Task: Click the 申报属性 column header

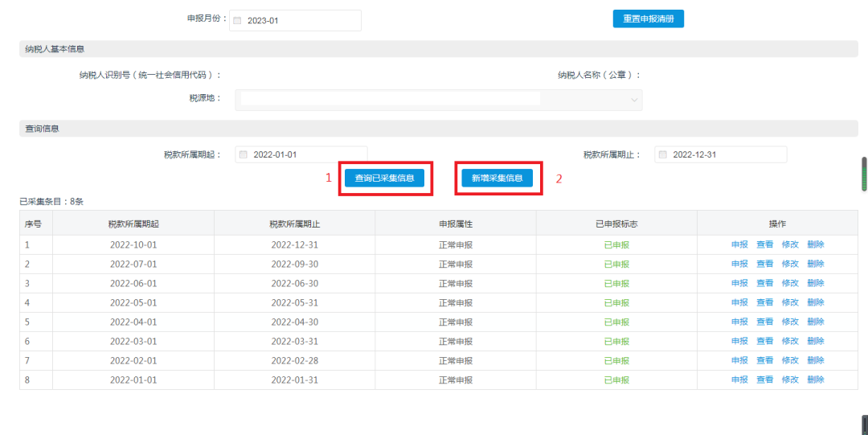Action: click(456, 224)
